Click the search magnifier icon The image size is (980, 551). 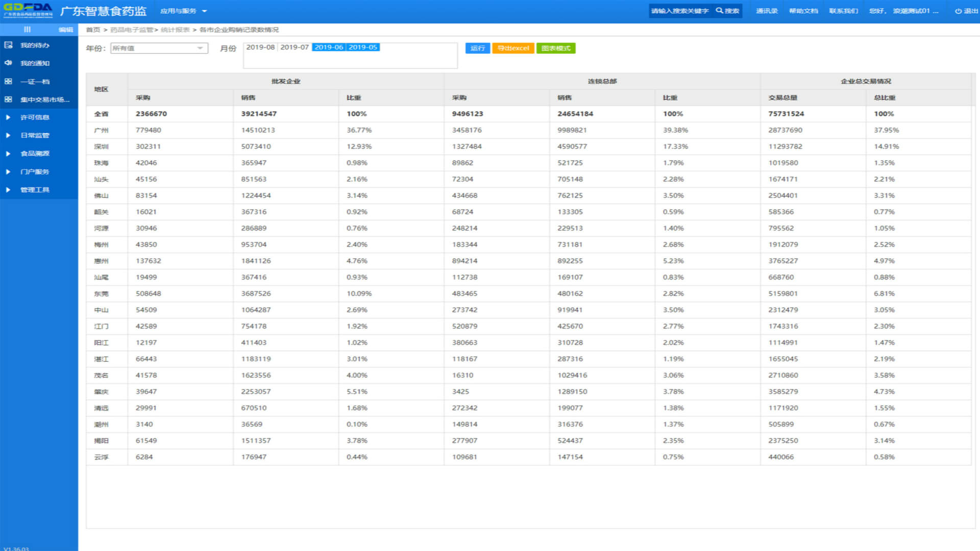(719, 11)
